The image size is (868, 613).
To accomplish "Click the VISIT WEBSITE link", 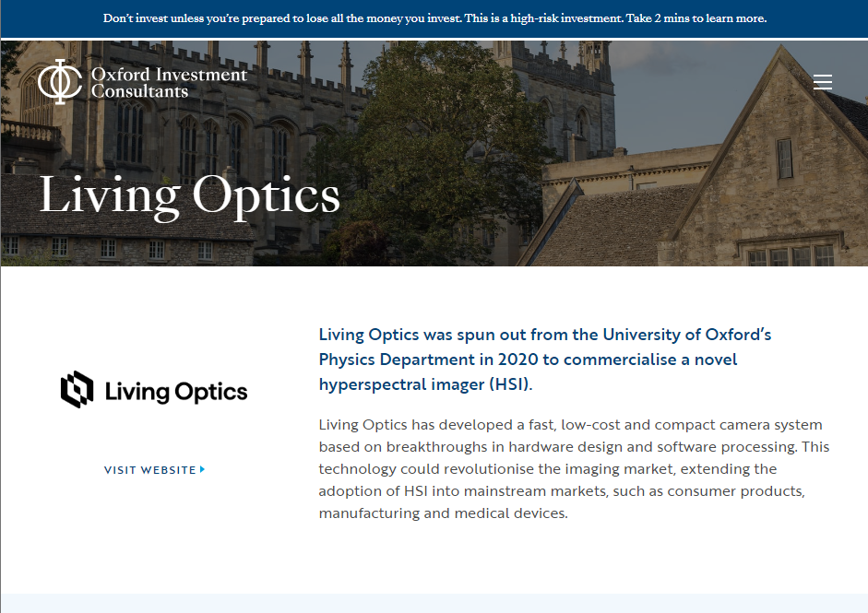I will point(151,469).
